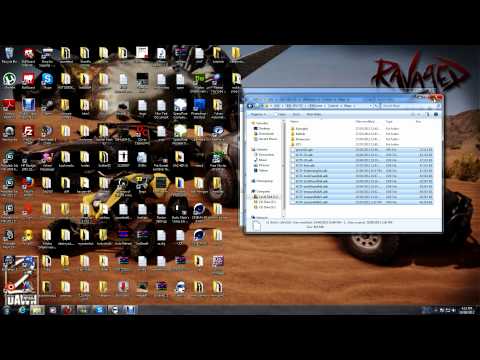Open the Windows Start menu

(x=7, y=310)
